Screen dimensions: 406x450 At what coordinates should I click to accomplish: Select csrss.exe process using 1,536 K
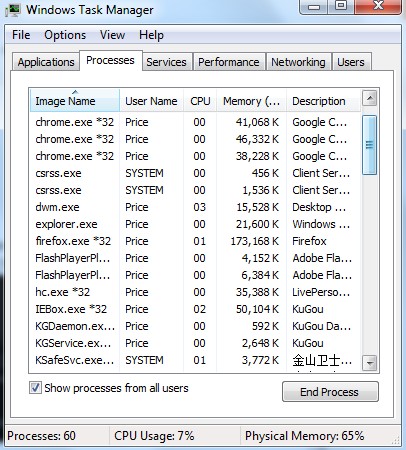[x=195, y=190]
